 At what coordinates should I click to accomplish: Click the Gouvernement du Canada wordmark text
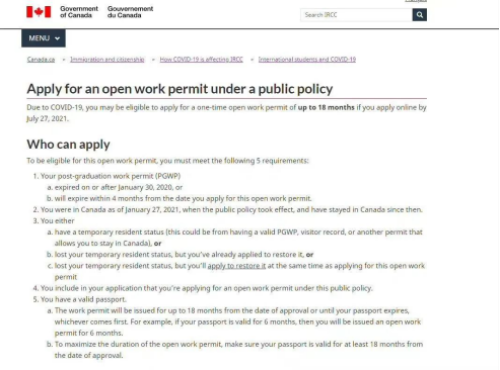coord(130,12)
